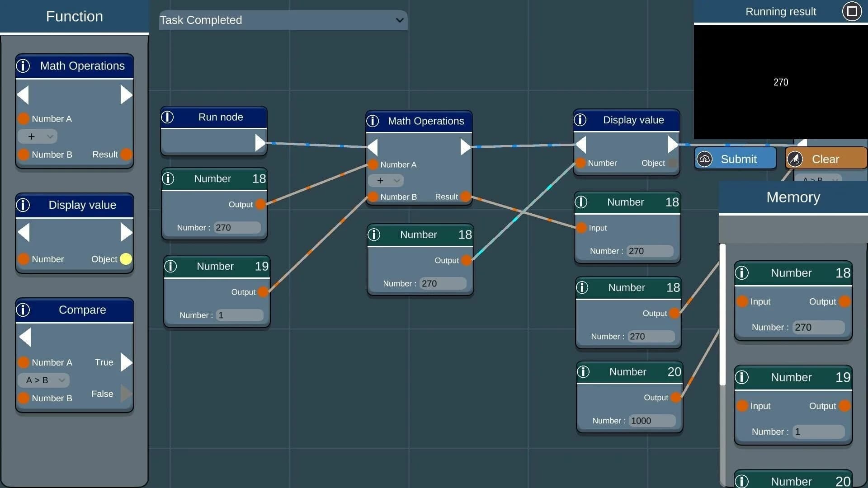This screenshot has height=488, width=868.
Task: Select the Function panel header
Action: (74, 16)
